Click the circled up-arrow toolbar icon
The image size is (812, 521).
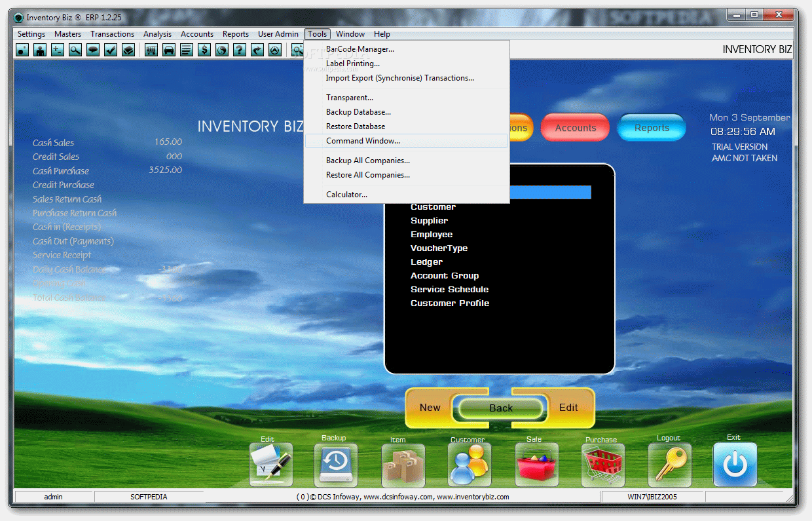coord(275,49)
